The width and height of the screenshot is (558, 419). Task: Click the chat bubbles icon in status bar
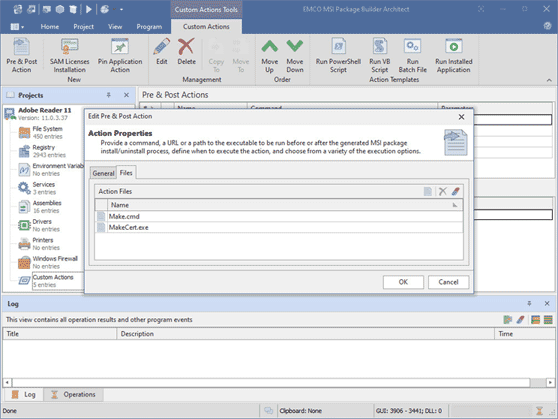click(x=268, y=411)
